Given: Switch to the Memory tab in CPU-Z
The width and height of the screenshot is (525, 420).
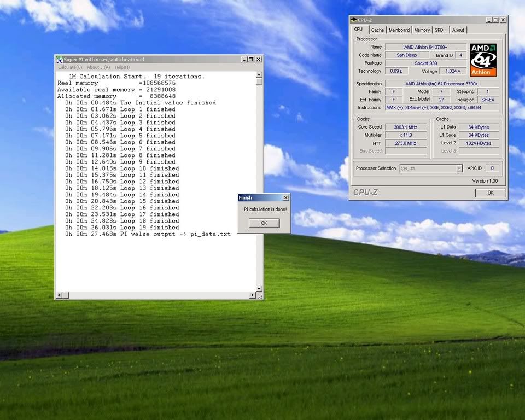Looking at the screenshot, I should [422, 30].
